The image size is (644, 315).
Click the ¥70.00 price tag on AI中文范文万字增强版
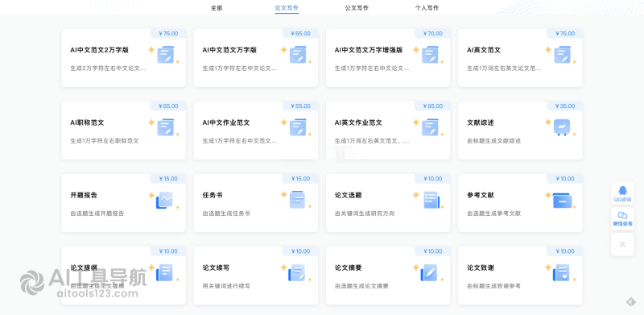[432, 33]
